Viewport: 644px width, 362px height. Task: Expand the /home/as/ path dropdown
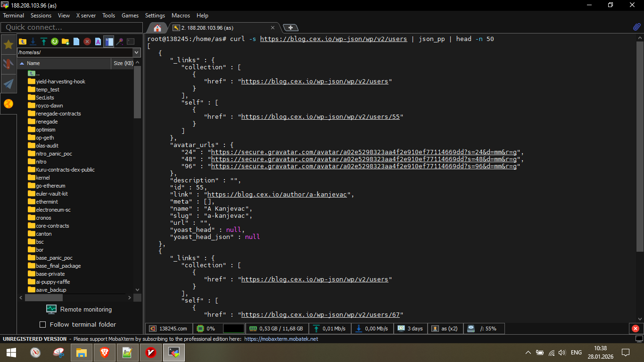[x=137, y=52]
